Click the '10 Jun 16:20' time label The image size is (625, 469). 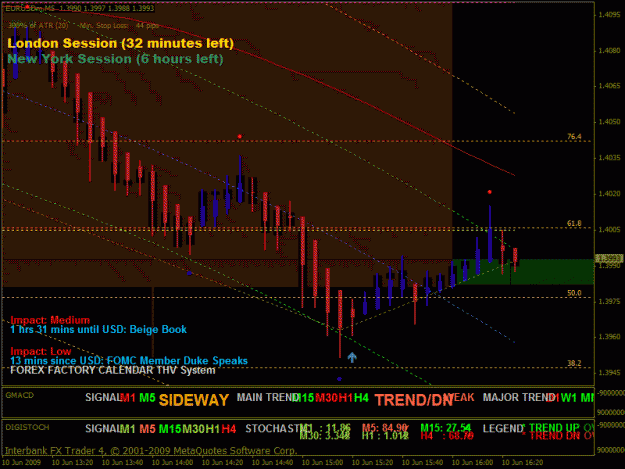pyautogui.click(x=523, y=462)
